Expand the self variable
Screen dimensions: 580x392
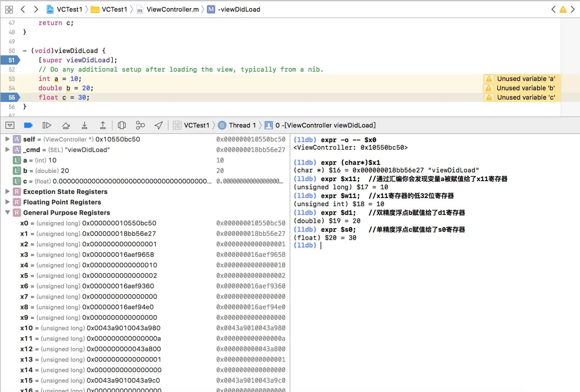coord(7,139)
